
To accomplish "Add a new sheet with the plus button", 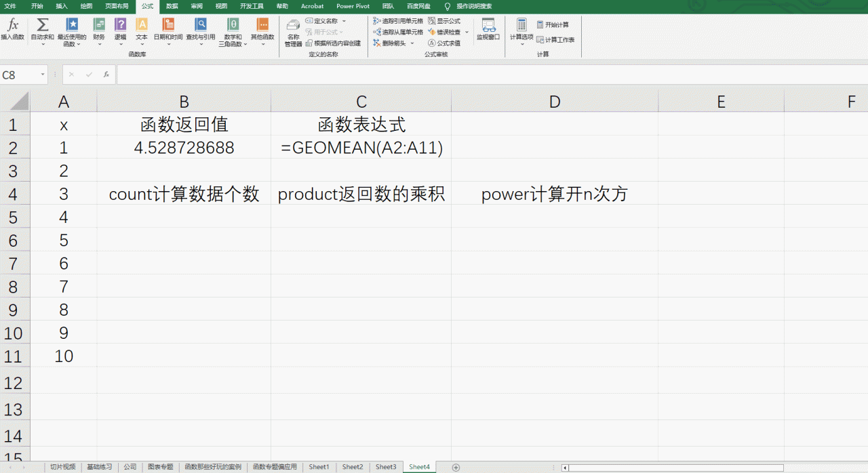I will [456, 467].
